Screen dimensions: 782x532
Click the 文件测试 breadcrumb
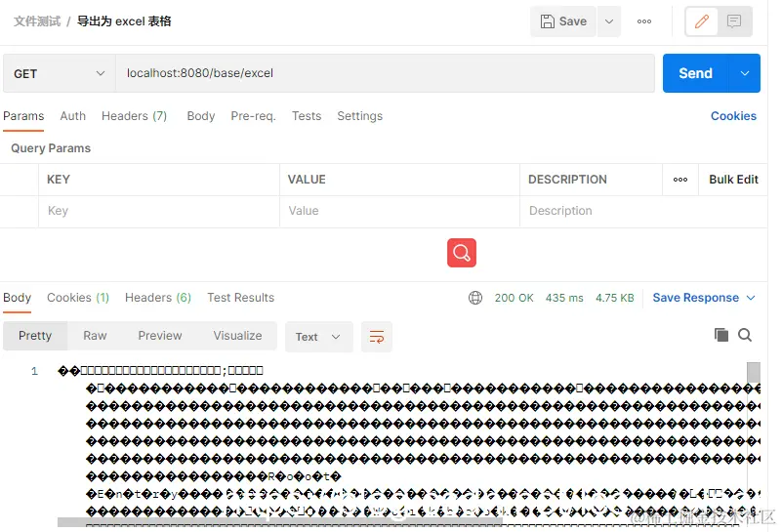pyautogui.click(x=37, y=21)
